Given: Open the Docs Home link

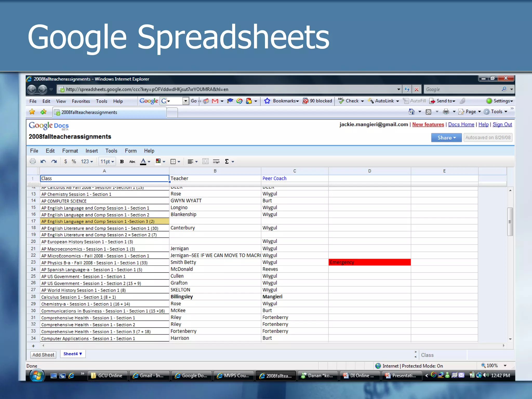Looking at the screenshot, I should pyautogui.click(x=461, y=124).
